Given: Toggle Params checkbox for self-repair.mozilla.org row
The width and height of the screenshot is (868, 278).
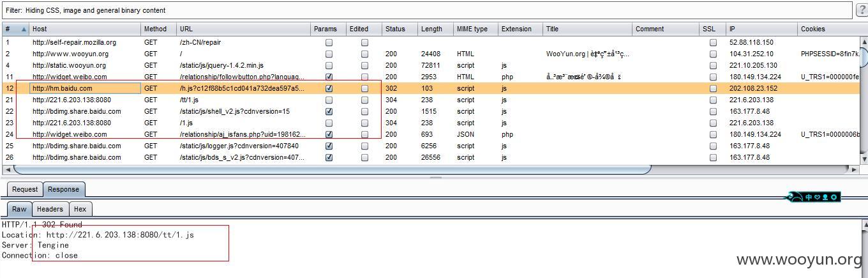Looking at the screenshot, I should click(329, 42).
